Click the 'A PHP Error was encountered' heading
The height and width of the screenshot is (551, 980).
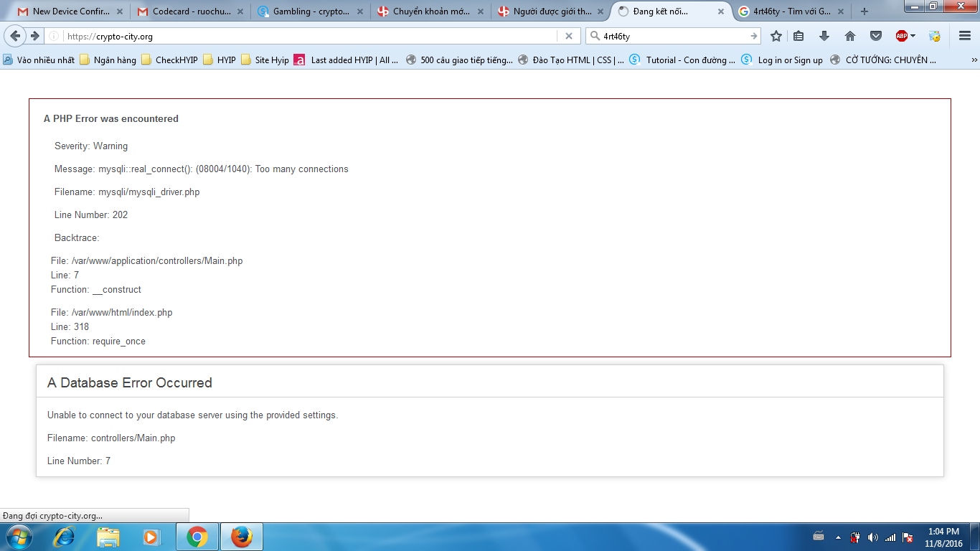111,118
